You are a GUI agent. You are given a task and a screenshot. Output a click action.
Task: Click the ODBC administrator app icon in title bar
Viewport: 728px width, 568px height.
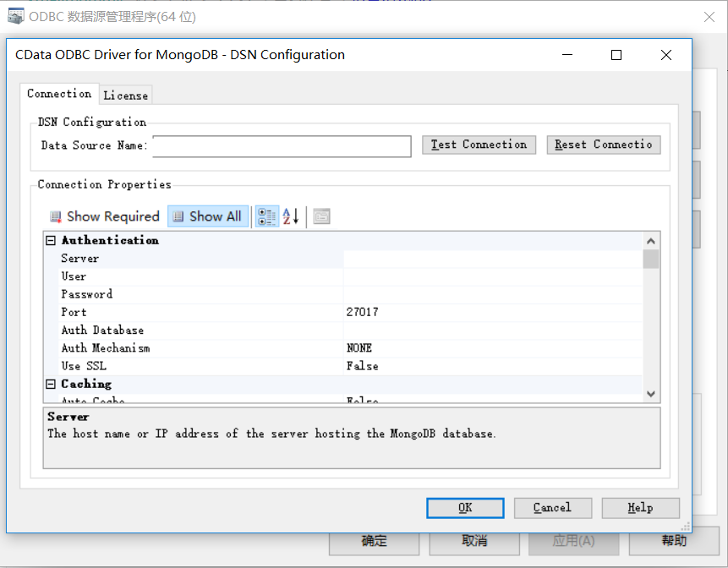point(16,16)
